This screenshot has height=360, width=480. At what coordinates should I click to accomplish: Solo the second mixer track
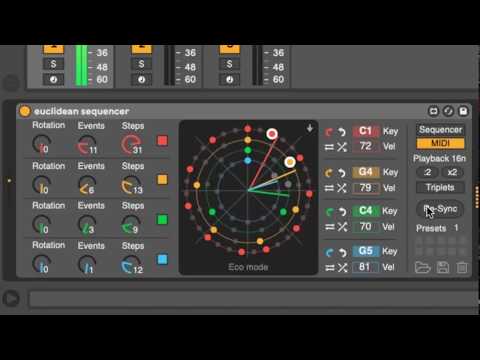tap(141, 64)
